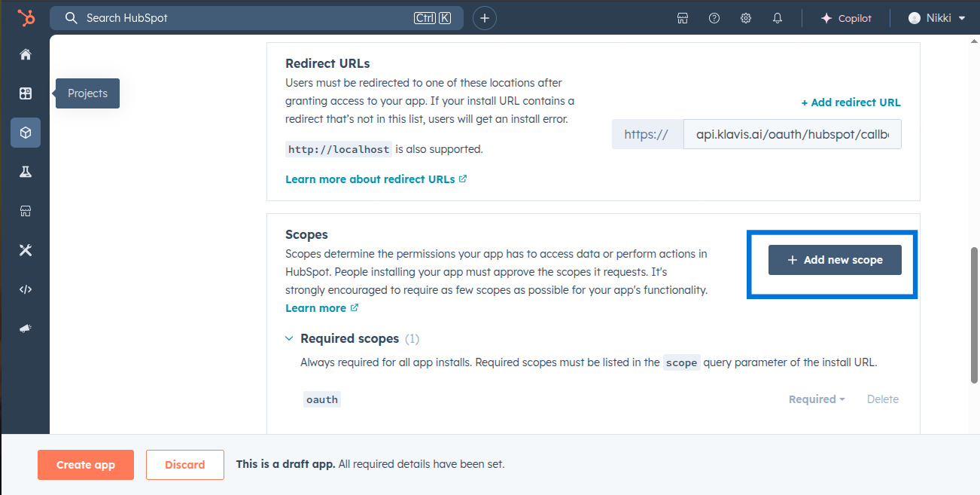This screenshot has height=495, width=980.
Task: Click the Create app button
Action: [x=86, y=465]
